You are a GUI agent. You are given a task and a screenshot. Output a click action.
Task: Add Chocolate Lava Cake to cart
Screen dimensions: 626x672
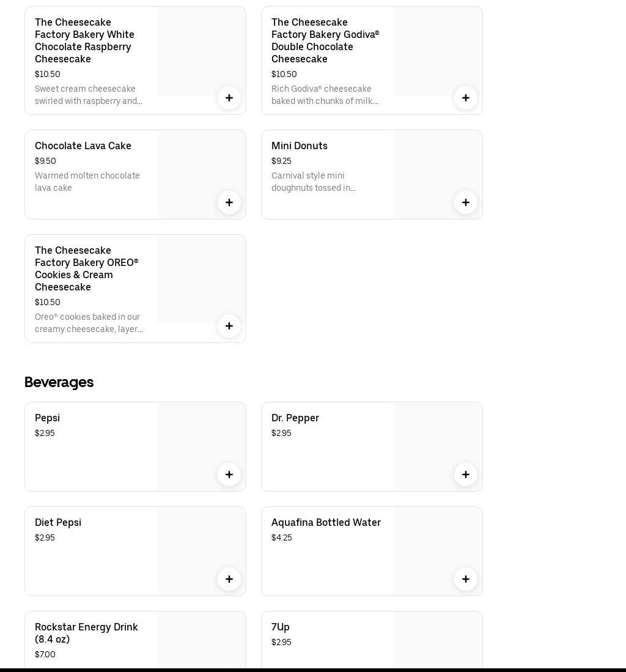click(x=229, y=202)
